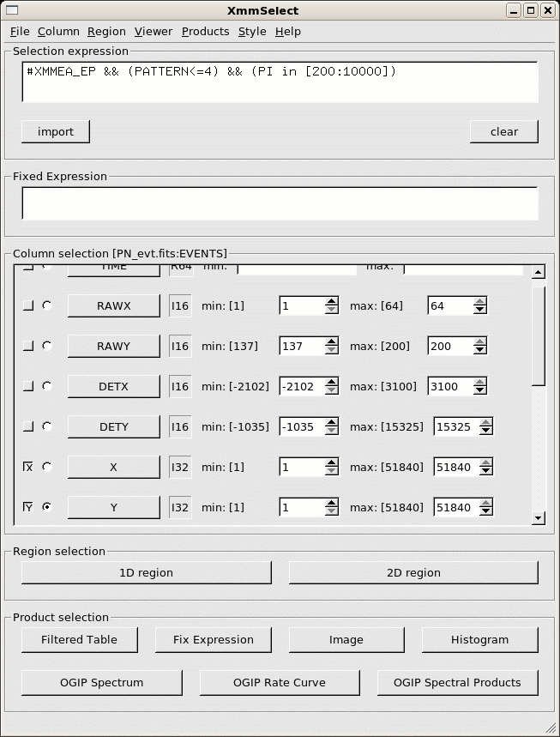560x737 pixels.
Task: Click the DETY max field showing 15325
Action: point(456,426)
